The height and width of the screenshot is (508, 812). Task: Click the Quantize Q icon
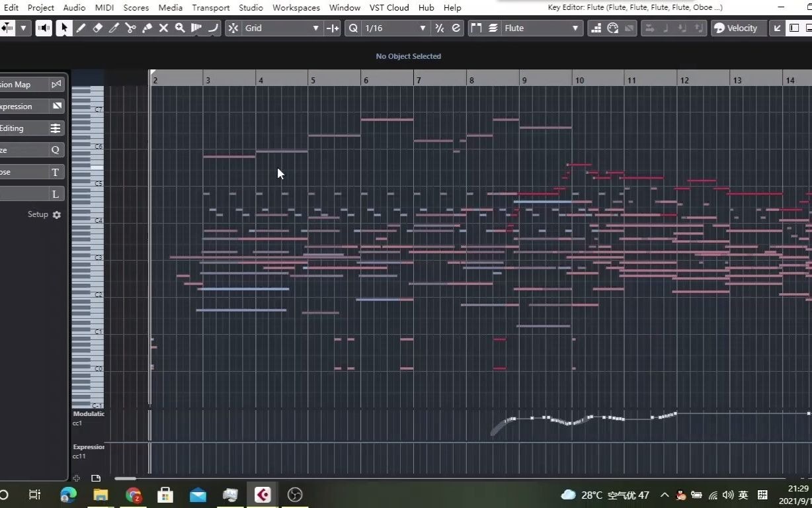pos(353,28)
